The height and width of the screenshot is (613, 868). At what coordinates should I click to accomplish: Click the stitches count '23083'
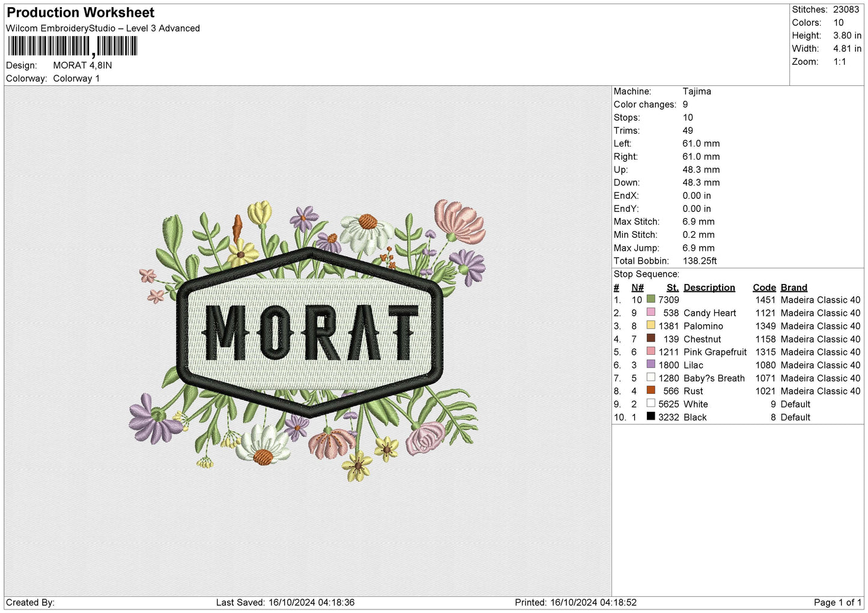click(x=846, y=10)
